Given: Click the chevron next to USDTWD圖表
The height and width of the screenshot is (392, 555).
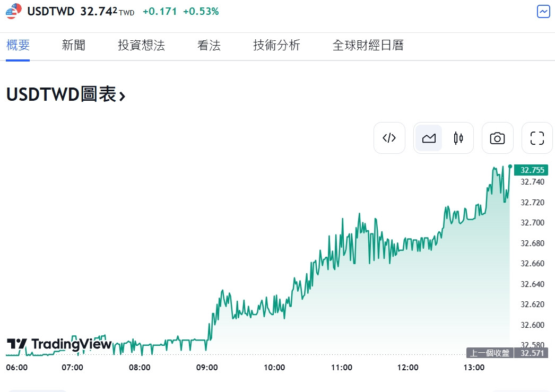Looking at the screenshot, I should [122, 96].
